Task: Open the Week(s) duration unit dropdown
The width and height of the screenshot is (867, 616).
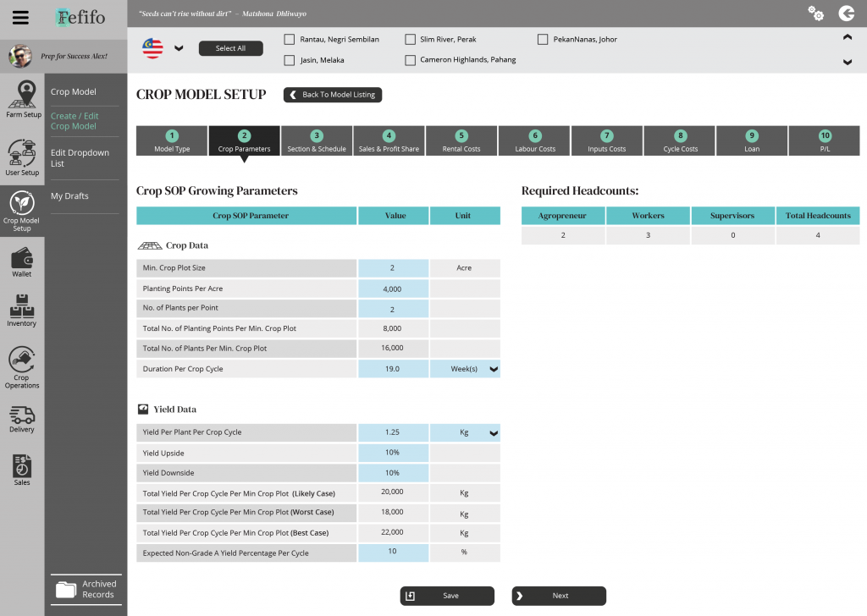Action: click(494, 369)
